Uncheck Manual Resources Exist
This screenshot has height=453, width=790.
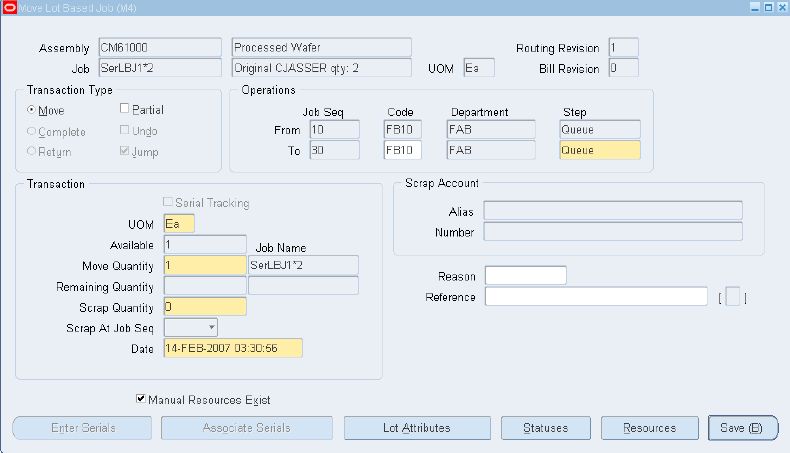141,399
